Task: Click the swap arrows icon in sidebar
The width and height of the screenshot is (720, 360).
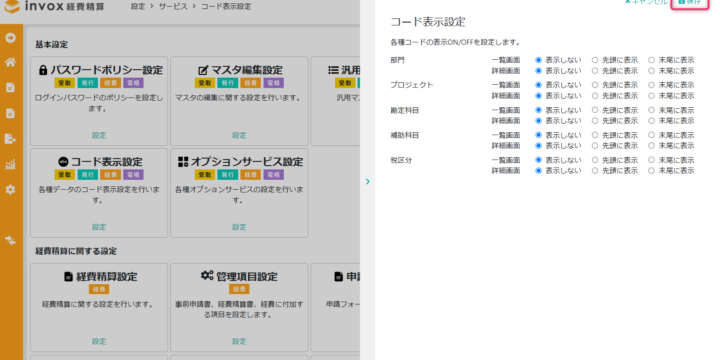Action: coord(10,240)
